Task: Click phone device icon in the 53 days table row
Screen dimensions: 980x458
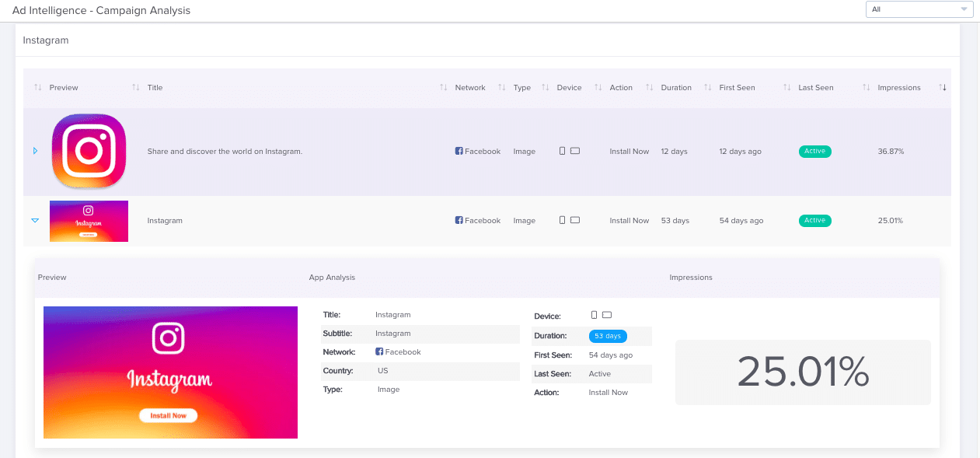Action: pyautogui.click(x=562, y=220)
